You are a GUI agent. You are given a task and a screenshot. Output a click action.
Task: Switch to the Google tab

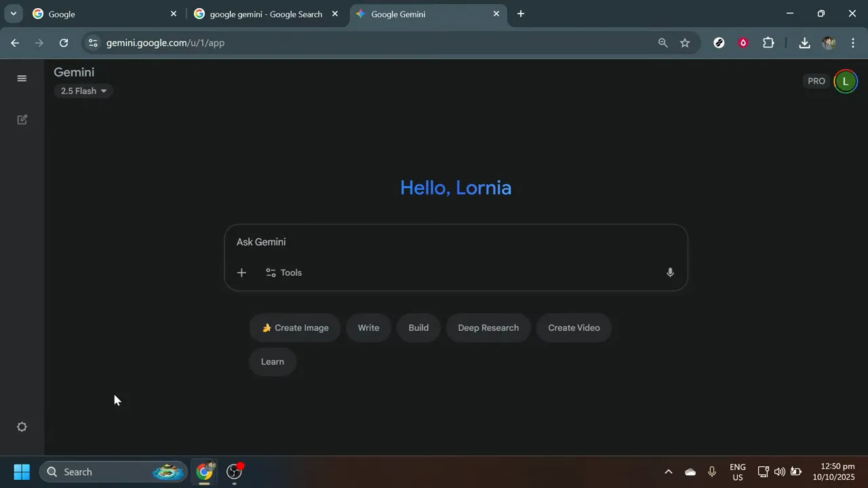coord(105,14)
